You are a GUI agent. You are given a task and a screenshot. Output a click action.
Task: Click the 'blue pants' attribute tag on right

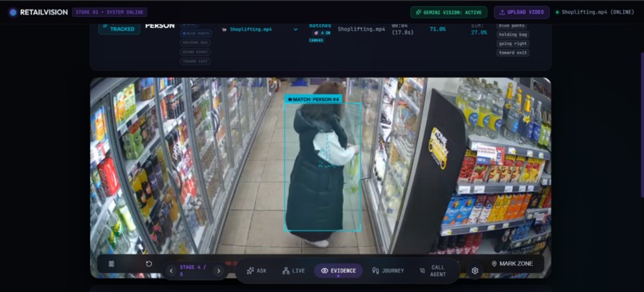coord(511,26)
